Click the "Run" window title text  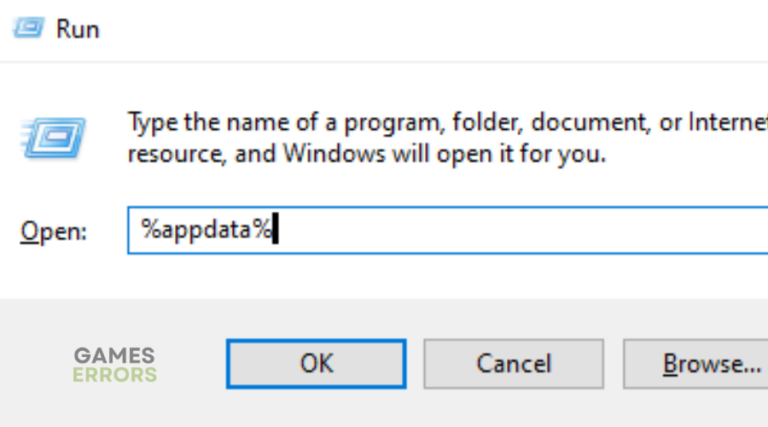point(77,29)
